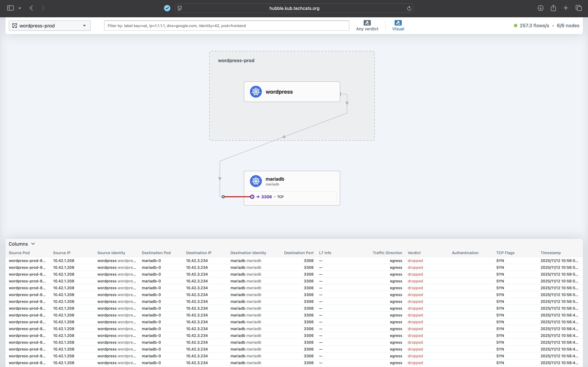The height and width of the screenshot is (367, 588).
Task: Open Safari tab overview icon
Action: point(578,8)
